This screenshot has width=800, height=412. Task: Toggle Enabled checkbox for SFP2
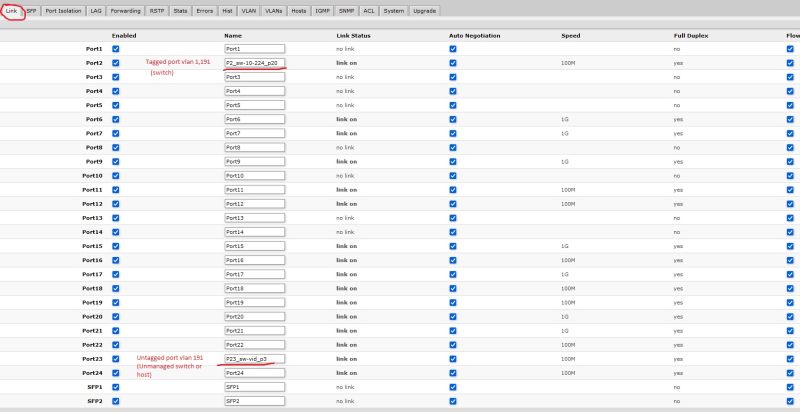(116, 401)
